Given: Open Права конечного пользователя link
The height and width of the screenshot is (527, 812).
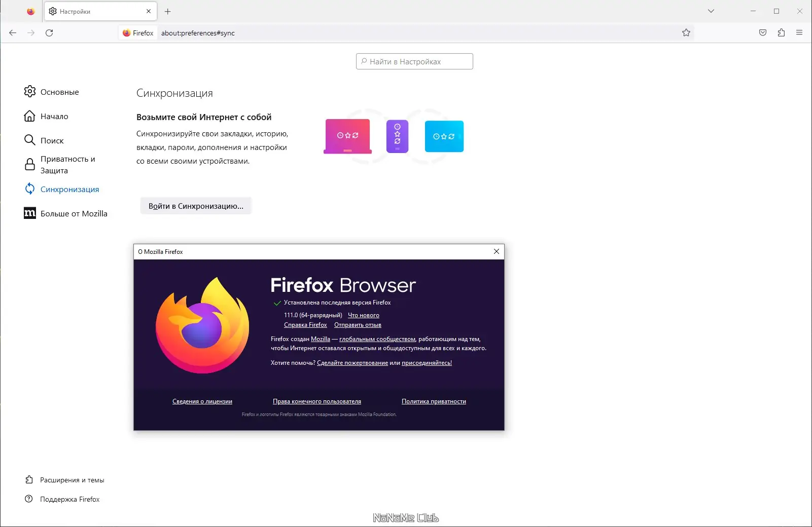Looking at the screenshot, I should tap(317, 401).
